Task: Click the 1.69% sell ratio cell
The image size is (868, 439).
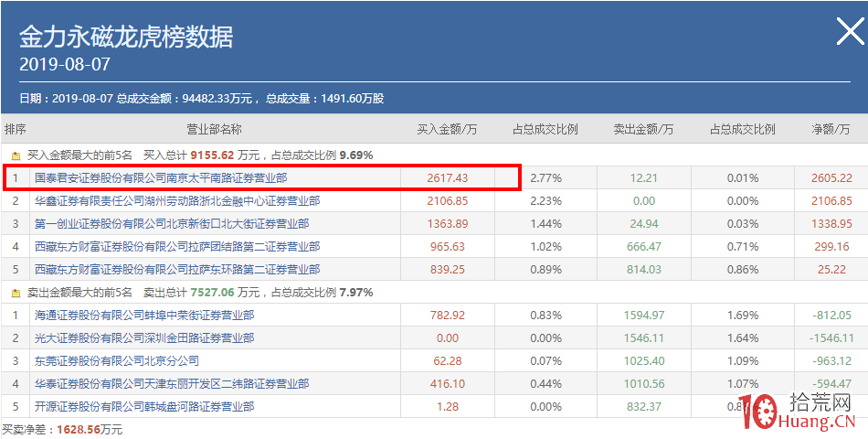Action: pos(742,316)
